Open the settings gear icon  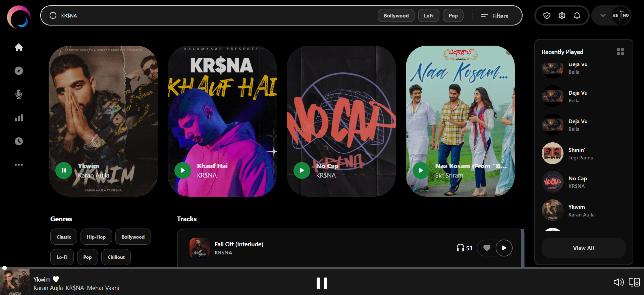coord(562,15)
